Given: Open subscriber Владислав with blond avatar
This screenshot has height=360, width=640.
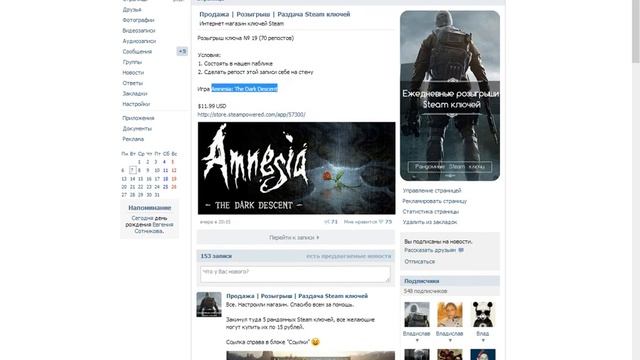Looking at the screenshot, I should pos(450,315).
